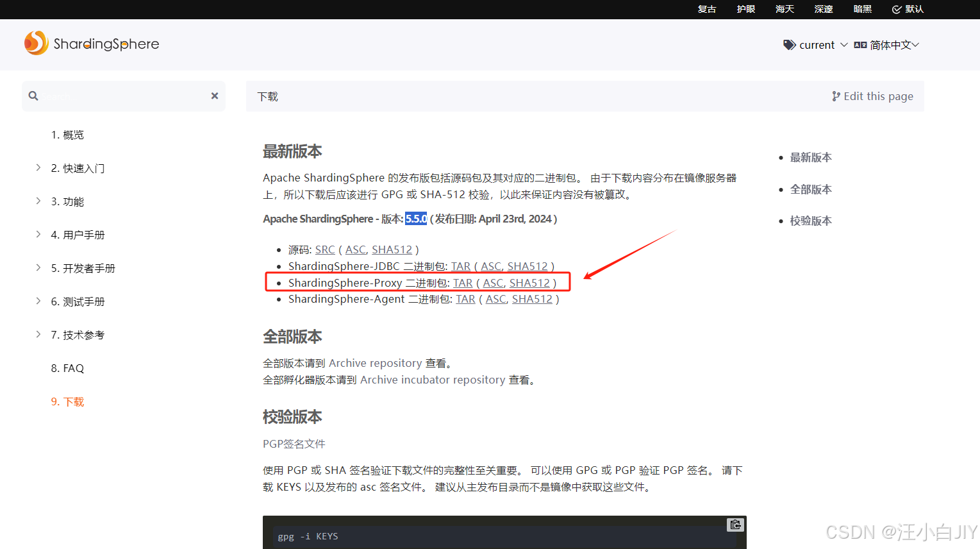Click the 下载 breadcrumb title
Viewport: 980px width, 549px height.
coord(268,96)
